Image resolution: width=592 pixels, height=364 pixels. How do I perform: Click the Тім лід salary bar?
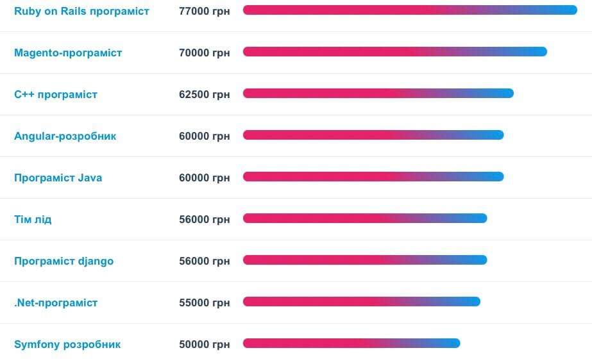click(365, 219)
